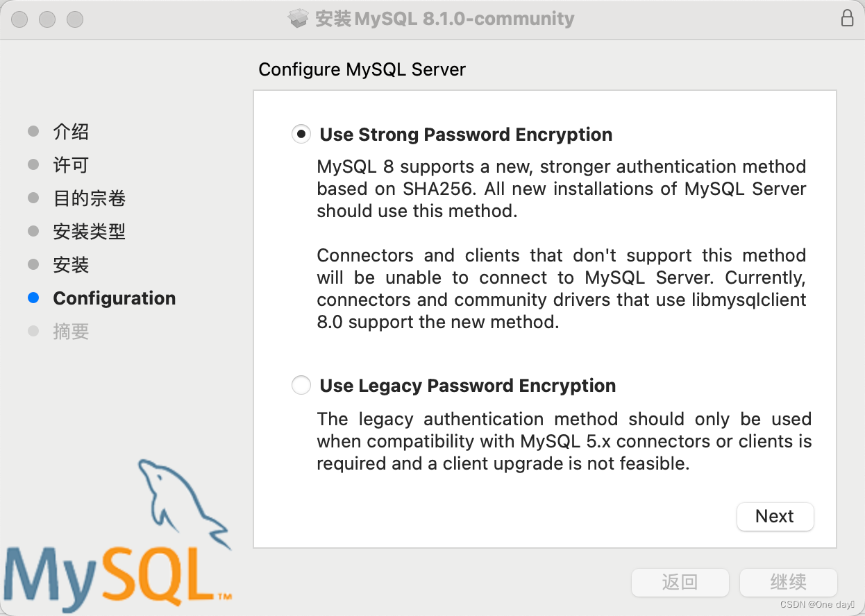Screen dimensions: 865x616
Task: Click the 安装 step in the sidebar
Action: pos(71,265)
